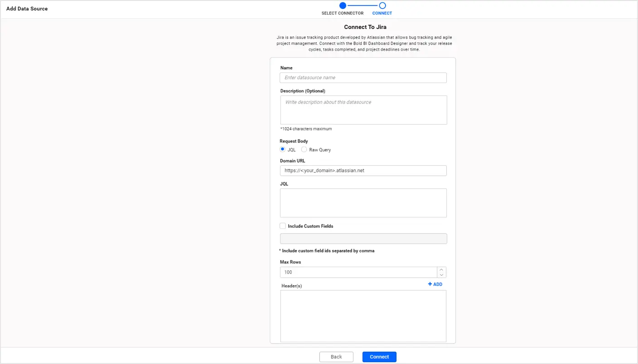Select the JQL request body option
638x364 pixels.
click(283, 149)
